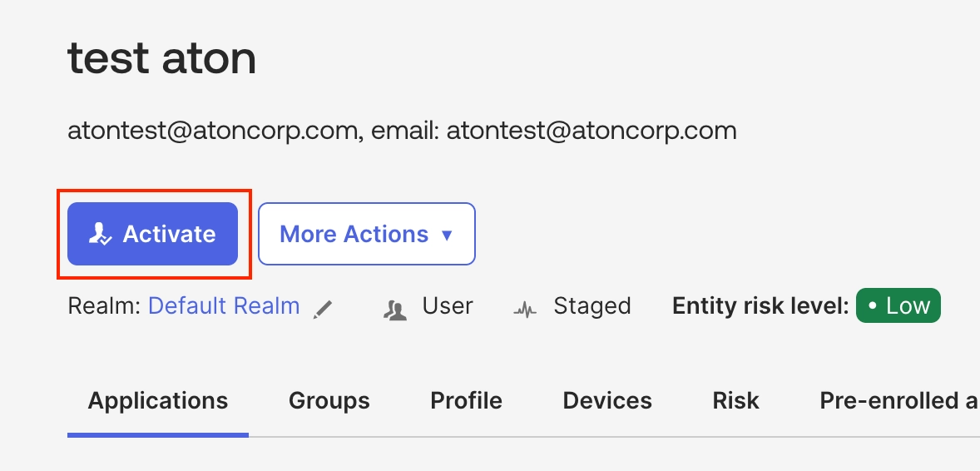This screenshot has width=980, height=471.
Task: Select the Risk tab
Action: coord(735,400)
